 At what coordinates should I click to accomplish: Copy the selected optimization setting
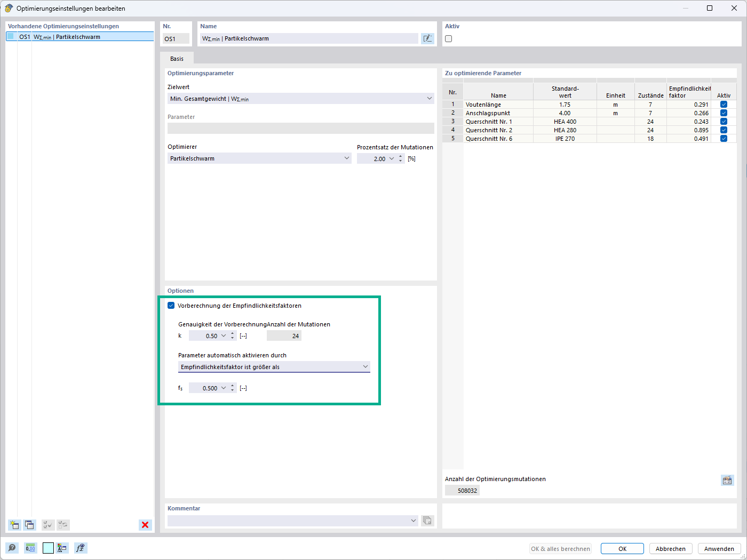[30, 525]
